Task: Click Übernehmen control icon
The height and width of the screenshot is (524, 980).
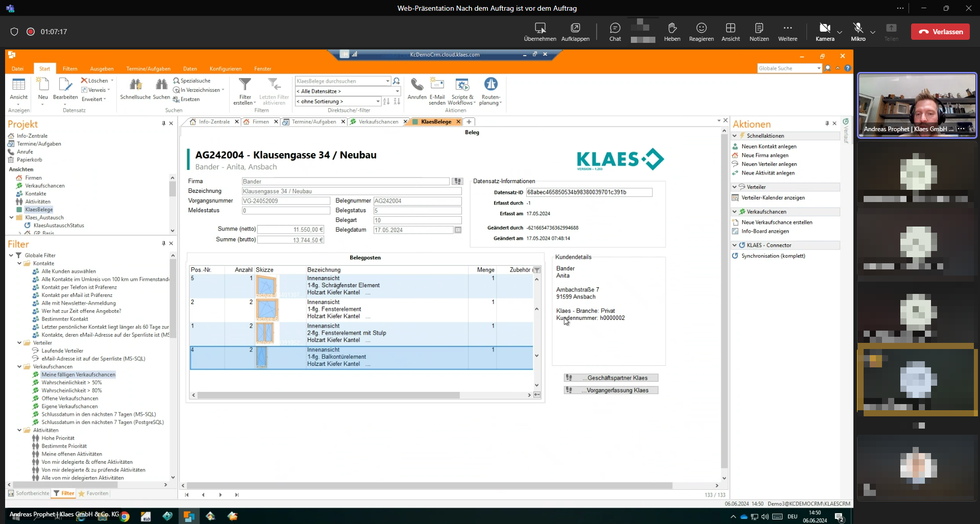Action: tap(540, 32)
